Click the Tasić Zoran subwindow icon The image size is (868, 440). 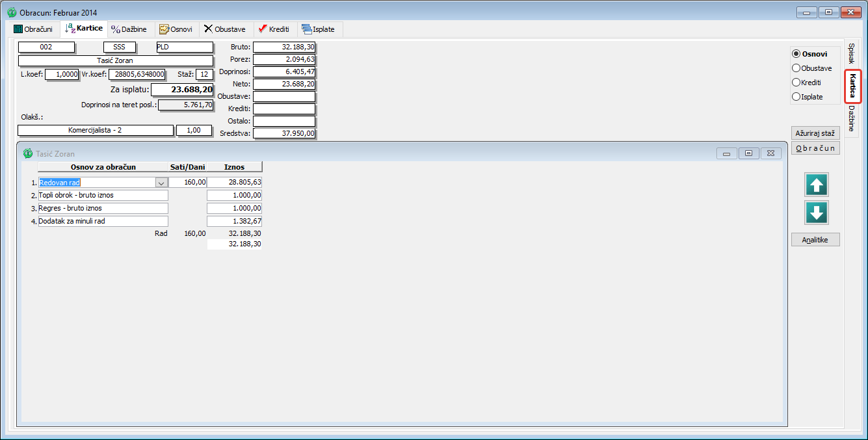click(27, 154)
